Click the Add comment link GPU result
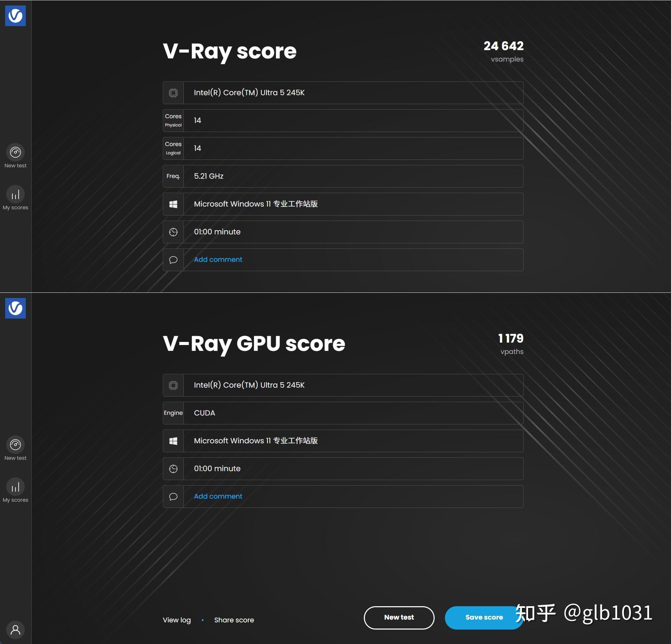671x644 pixels. (218, 496)
